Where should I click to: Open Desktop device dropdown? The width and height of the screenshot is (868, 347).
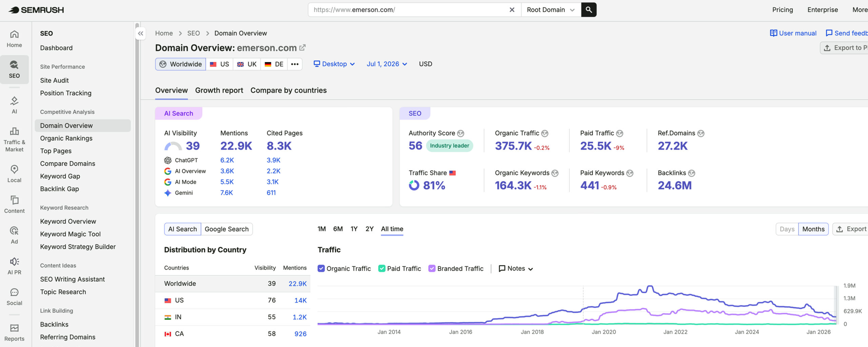(x=334, y=64)
